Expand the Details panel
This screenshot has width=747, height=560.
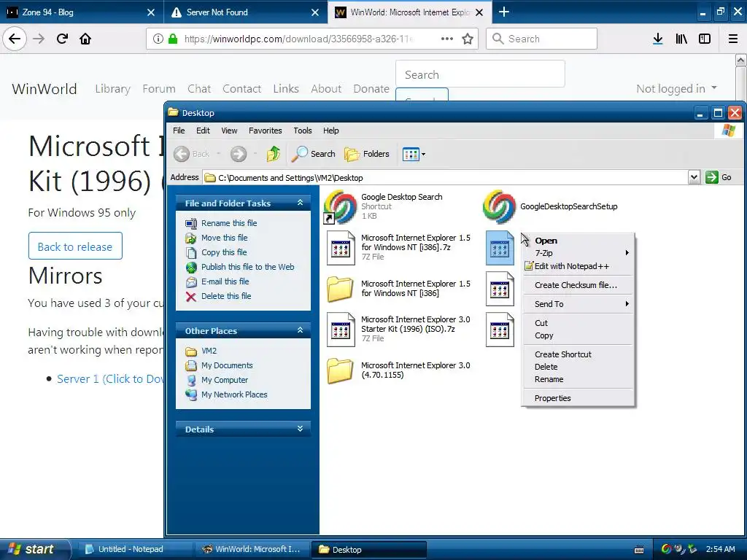coord(300,429)
